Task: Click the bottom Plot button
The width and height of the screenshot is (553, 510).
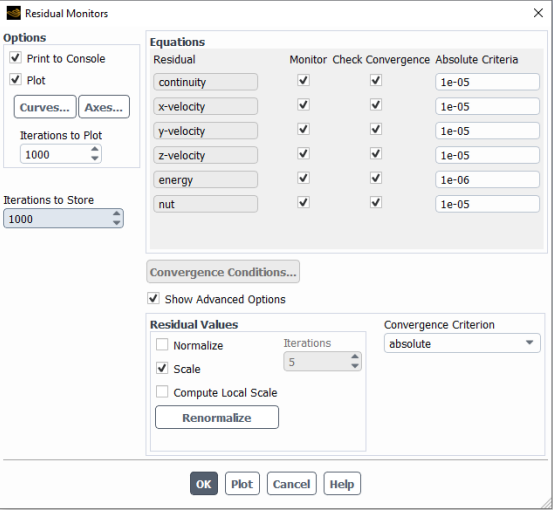Action: pyautogui.click(x=242, y=484)
